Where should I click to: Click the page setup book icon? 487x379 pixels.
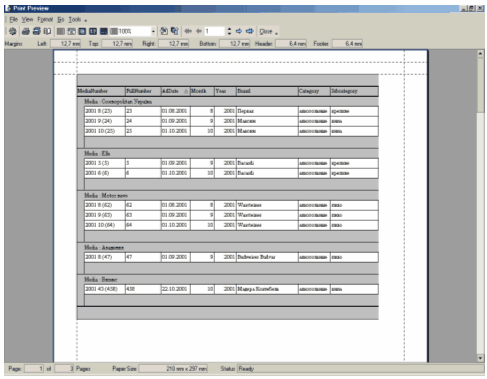tap(47, 31)
